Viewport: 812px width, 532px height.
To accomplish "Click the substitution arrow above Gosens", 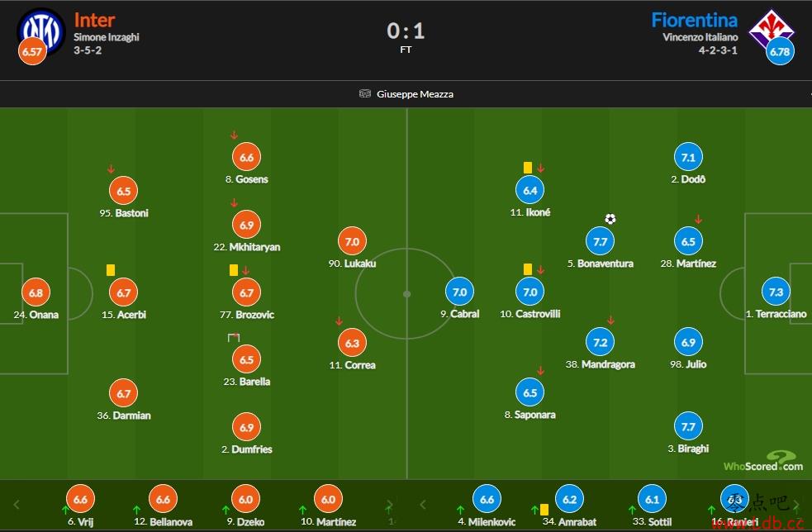I will tap(234, 135).
